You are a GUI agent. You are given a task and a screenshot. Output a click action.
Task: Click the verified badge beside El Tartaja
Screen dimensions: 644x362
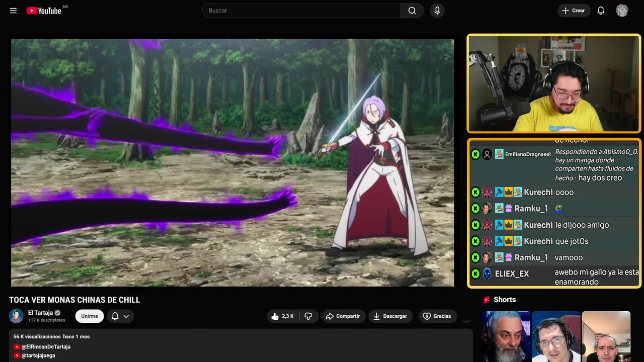(57, 313)
